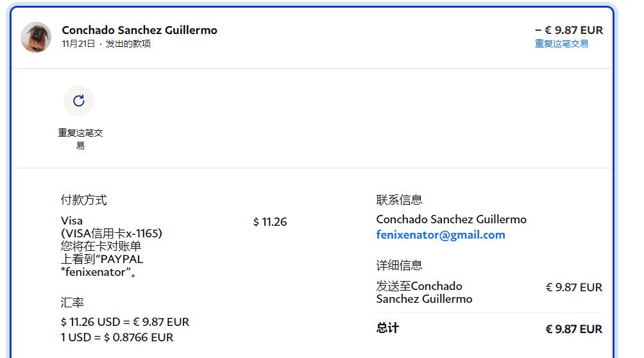Viewport: 644px width, 358px height.
Task: Click the $ 11.26 payment amount
Action: click(x=270, y=222)
